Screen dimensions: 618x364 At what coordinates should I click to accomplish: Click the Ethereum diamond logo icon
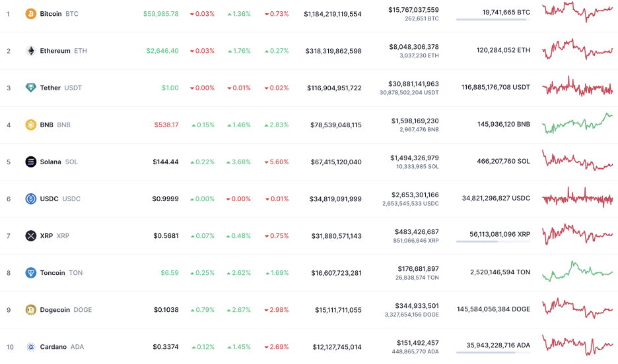[x=30, y=51]
